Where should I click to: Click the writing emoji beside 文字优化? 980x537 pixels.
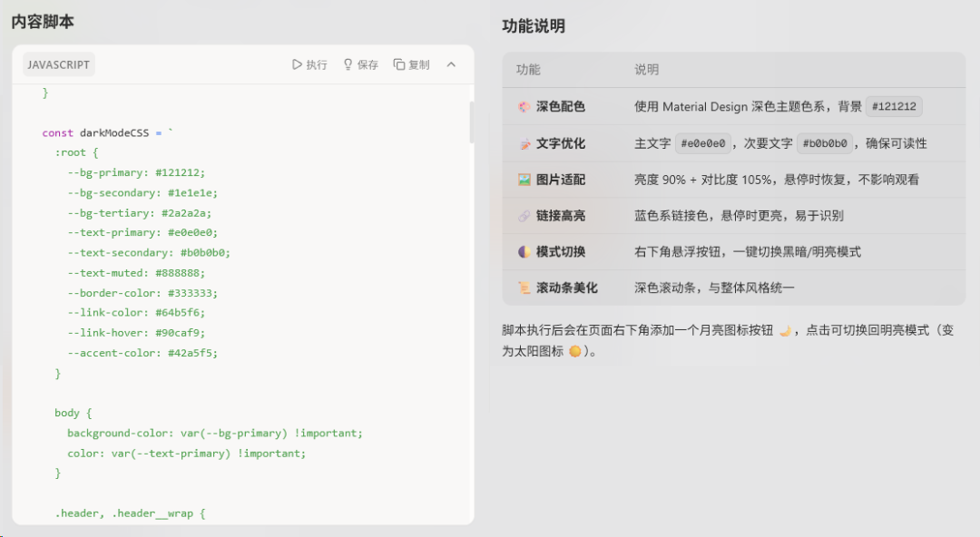[x=524, y=143]
